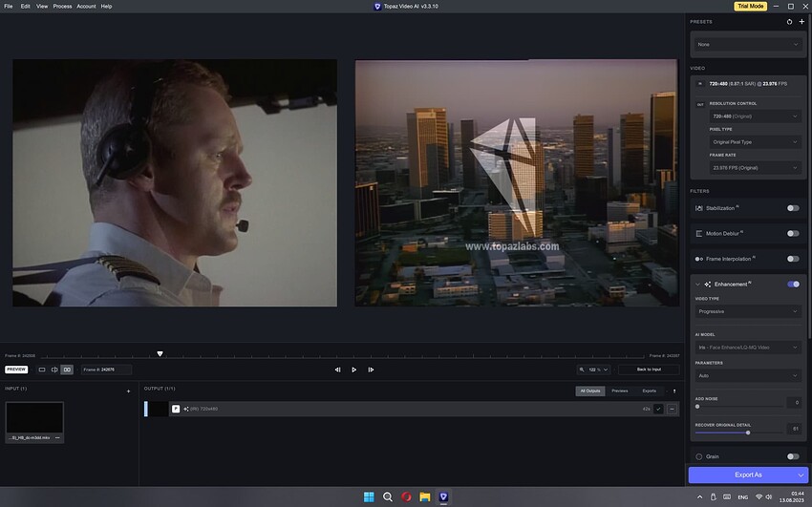812x507 pixels.
Task: Open Windows taskbar Search
Action: point(387,496)
